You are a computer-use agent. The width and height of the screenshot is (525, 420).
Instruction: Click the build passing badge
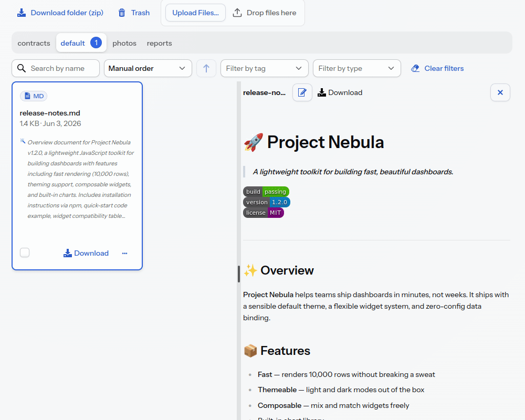pos(266,192)
